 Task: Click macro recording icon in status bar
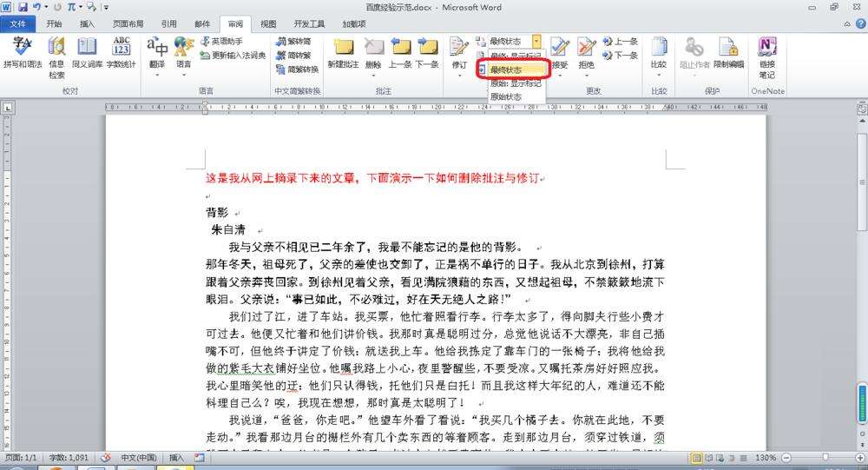pyautogui.click(x=200, y=458)
